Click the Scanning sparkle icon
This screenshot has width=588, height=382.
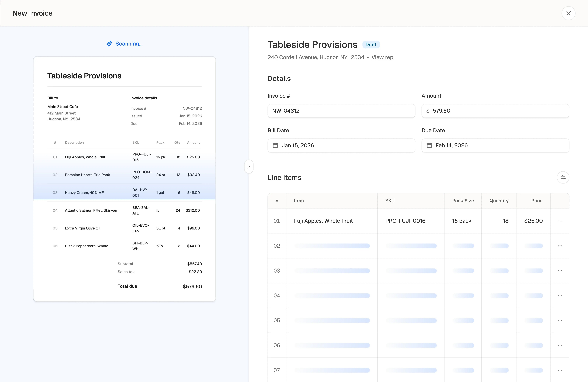(109, 44)
